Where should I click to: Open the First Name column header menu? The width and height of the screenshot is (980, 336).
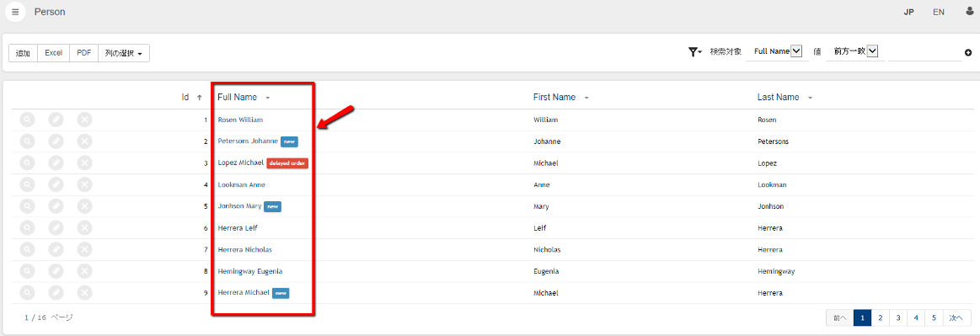(586, 98)
